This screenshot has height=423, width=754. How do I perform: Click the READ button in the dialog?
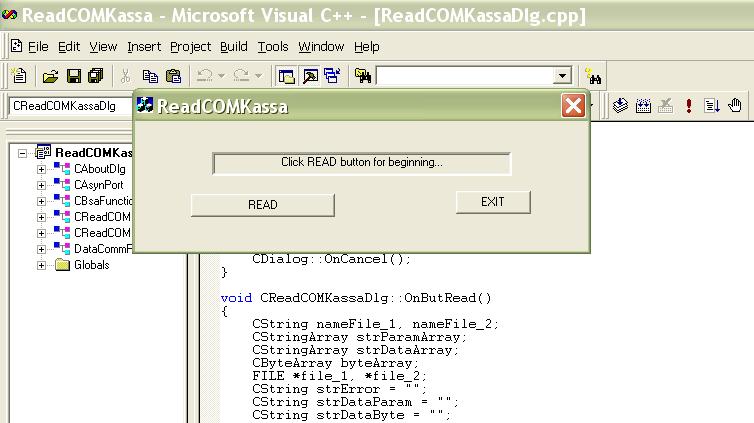263,205
